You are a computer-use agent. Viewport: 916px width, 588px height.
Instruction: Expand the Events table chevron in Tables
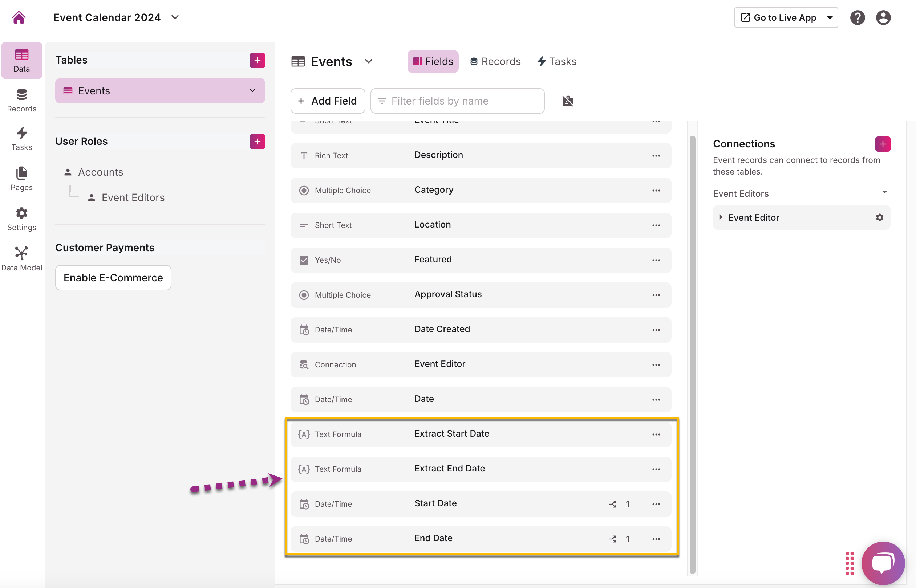tap(252, 90)
